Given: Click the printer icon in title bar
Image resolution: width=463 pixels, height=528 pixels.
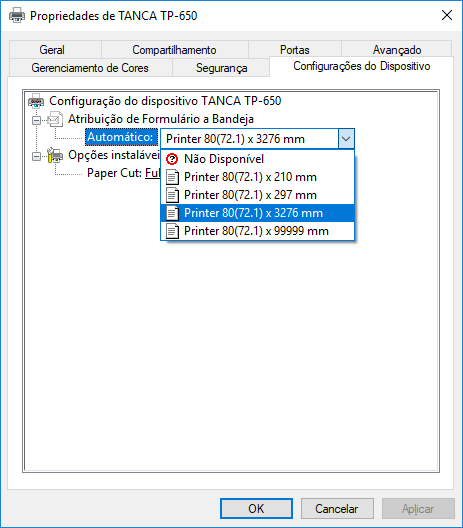Looking at the screenshot, I should 17,15.
